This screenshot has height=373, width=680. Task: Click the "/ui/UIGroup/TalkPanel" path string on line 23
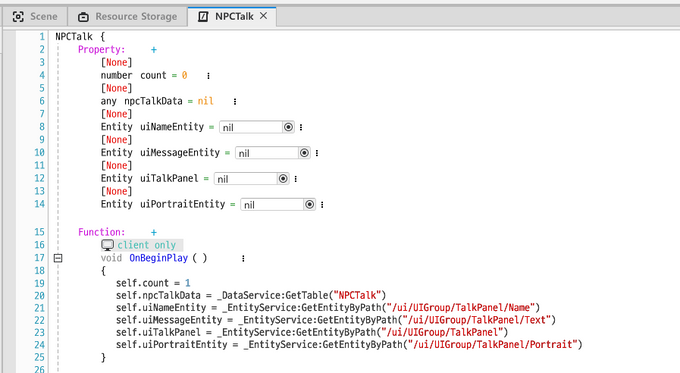click(x=442, y=332)
